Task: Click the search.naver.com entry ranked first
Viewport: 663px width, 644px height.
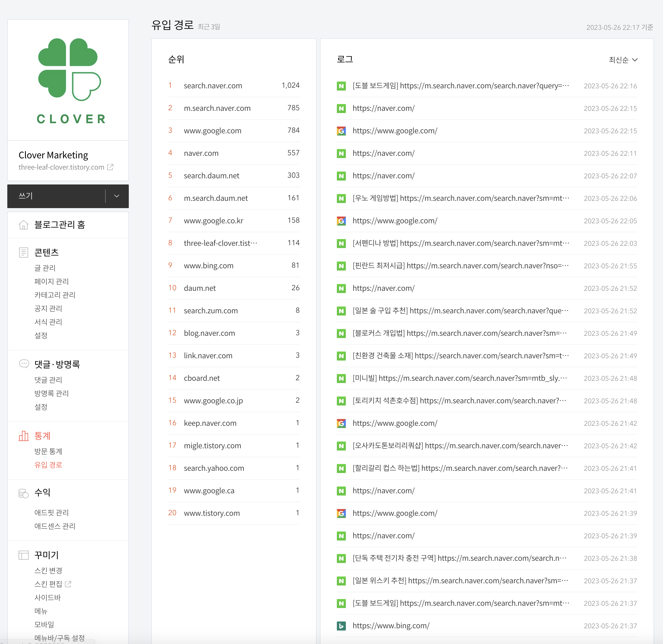Action: (213, 85)
